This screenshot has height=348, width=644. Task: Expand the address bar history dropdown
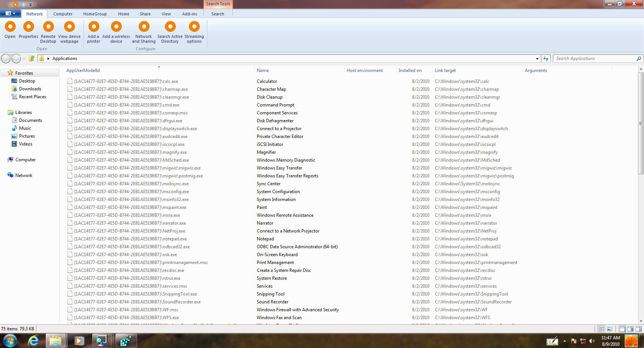coord(537,58)
